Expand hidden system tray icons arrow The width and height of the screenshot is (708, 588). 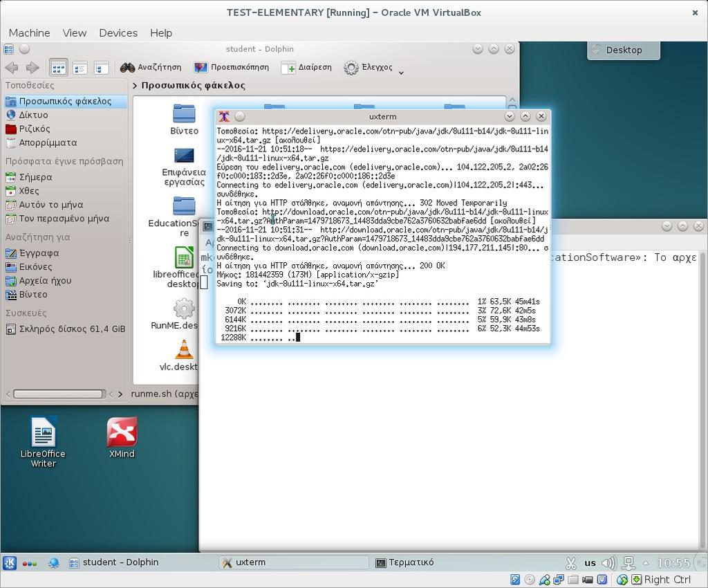pos(646,562)
